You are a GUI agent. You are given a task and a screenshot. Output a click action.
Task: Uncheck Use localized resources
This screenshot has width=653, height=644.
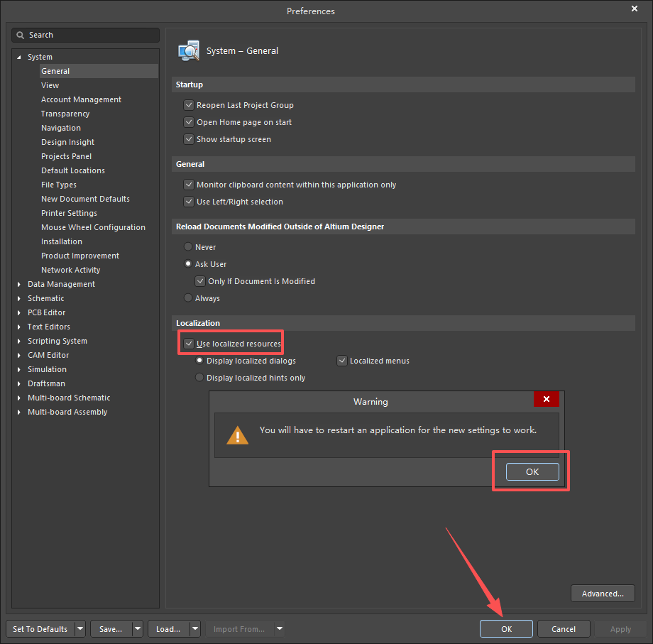pyautogui.click(x=189, y=344)
